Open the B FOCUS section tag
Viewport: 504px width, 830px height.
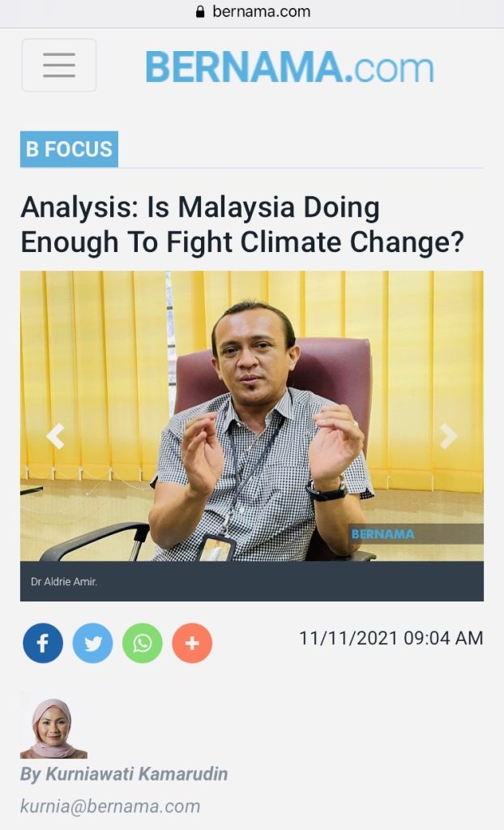(x=69, y=149)
